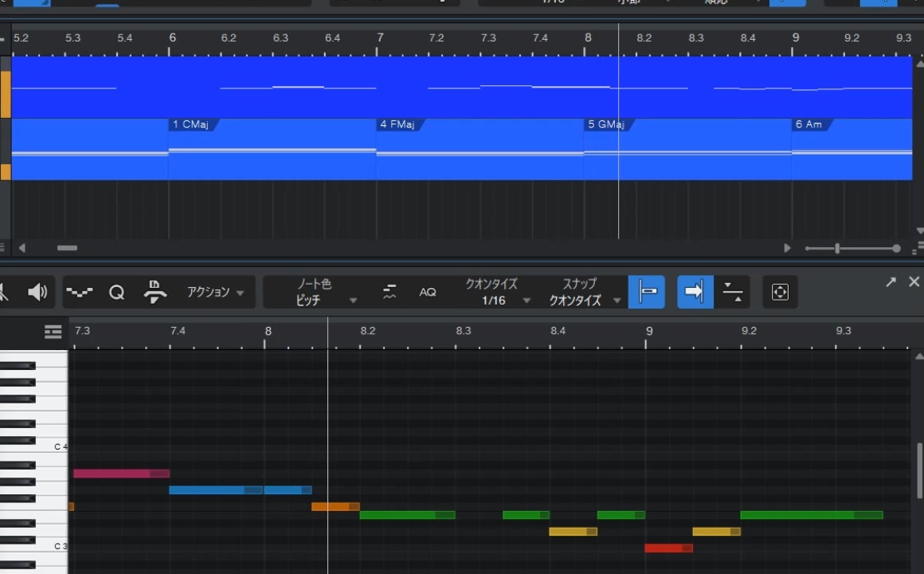This screenshot has height=574, width=924.
Task: Select the 4 FMaj chord marker
Action: [400, 124]
